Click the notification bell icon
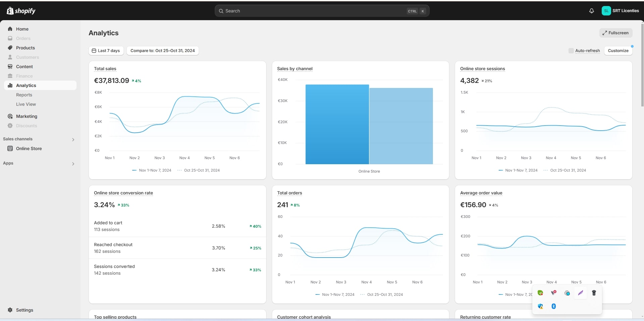The height and width of the screenshot is (321, 644). [x=591, y=11]
